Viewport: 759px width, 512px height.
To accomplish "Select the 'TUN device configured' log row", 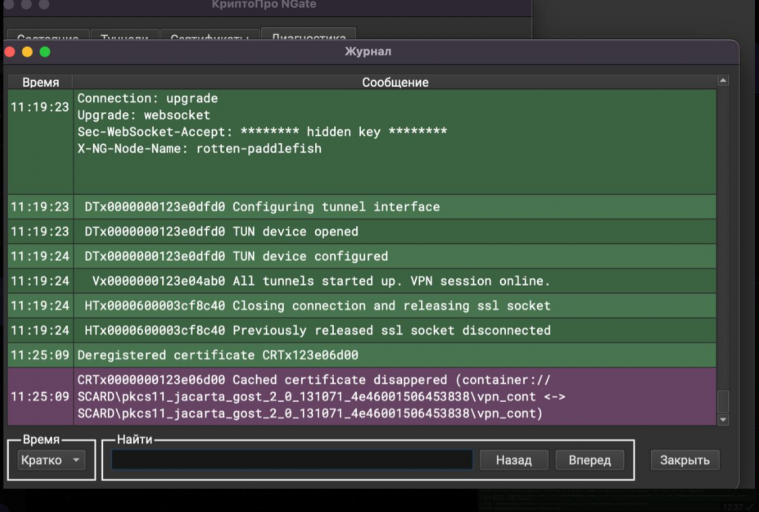I will click(x=362, y=256).
